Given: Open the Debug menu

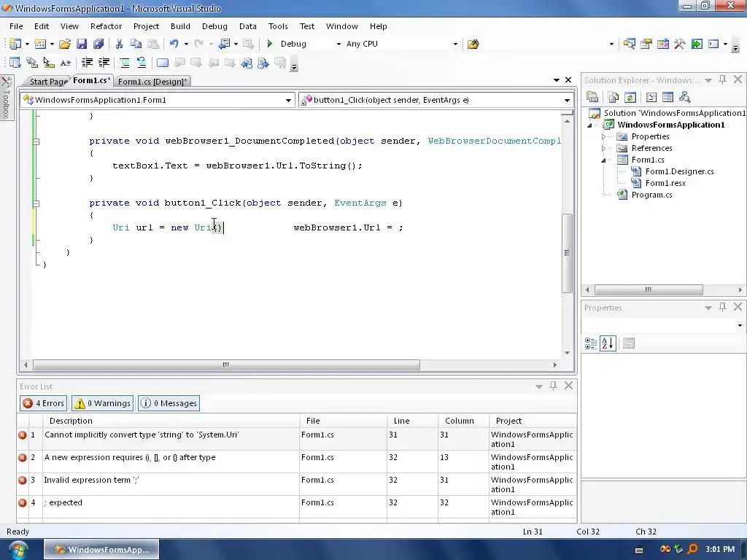Looking at the screenshot, I should tap(214, 26).
